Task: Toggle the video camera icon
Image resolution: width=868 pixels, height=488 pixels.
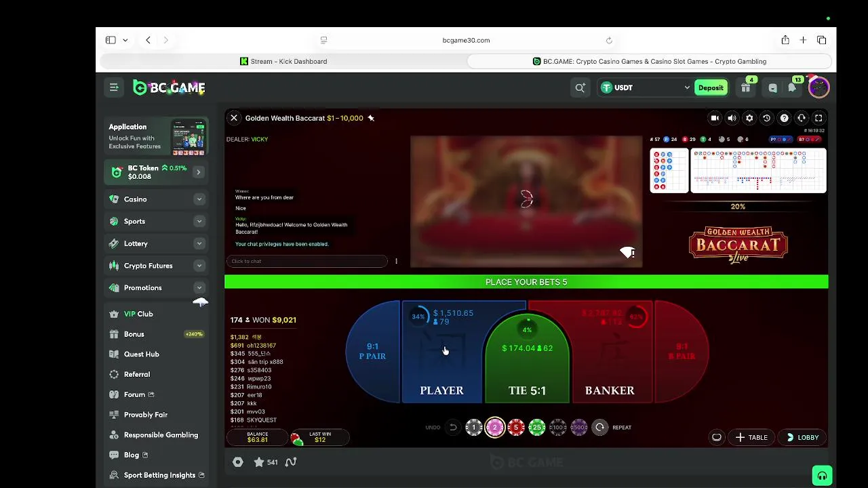Action: tap(715, 118)
